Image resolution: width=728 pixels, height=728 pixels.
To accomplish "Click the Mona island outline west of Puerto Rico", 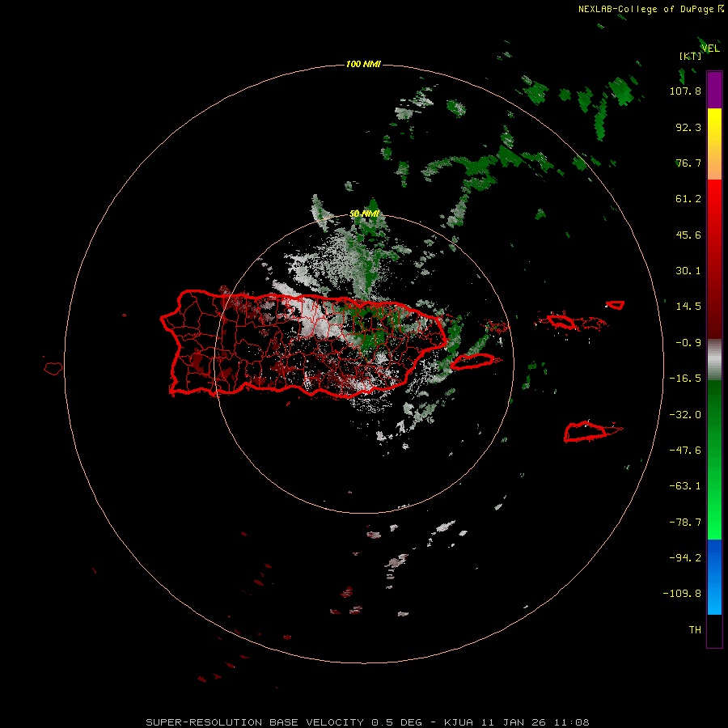I will [53, 368].
